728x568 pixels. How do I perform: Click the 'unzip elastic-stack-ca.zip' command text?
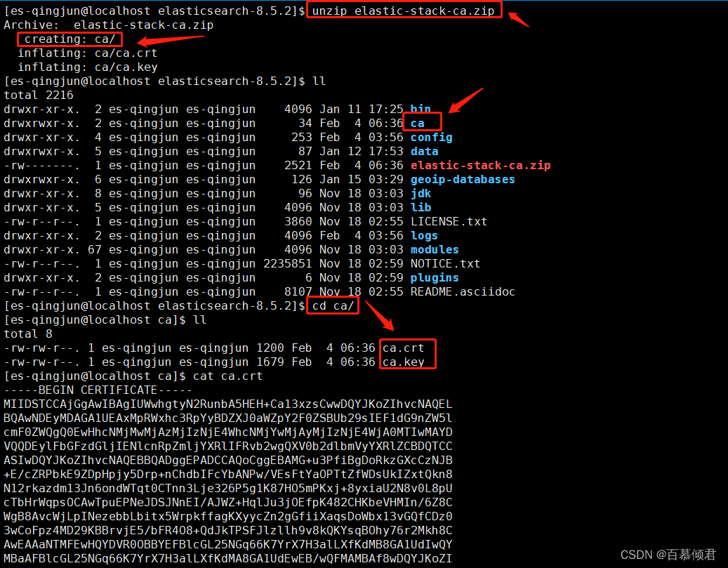point(403,11)
